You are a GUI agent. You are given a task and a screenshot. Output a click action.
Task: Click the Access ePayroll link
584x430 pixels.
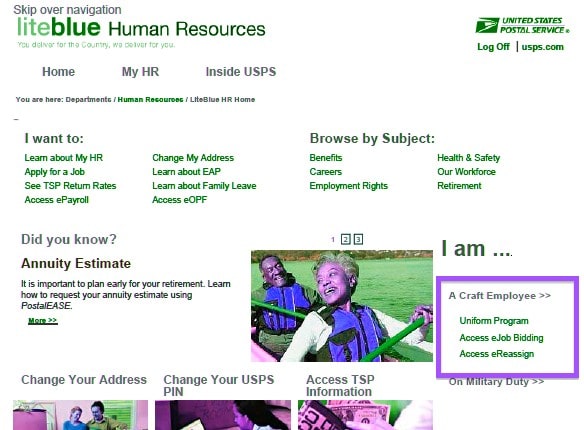point(57,200)
